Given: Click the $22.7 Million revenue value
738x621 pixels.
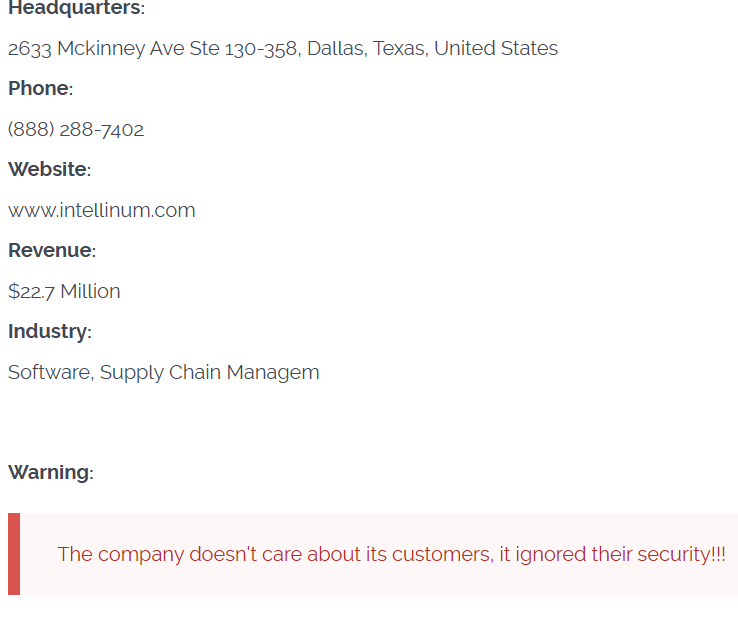Looking at the screenshot, I should pyautogui.click(x=64, y=291).
